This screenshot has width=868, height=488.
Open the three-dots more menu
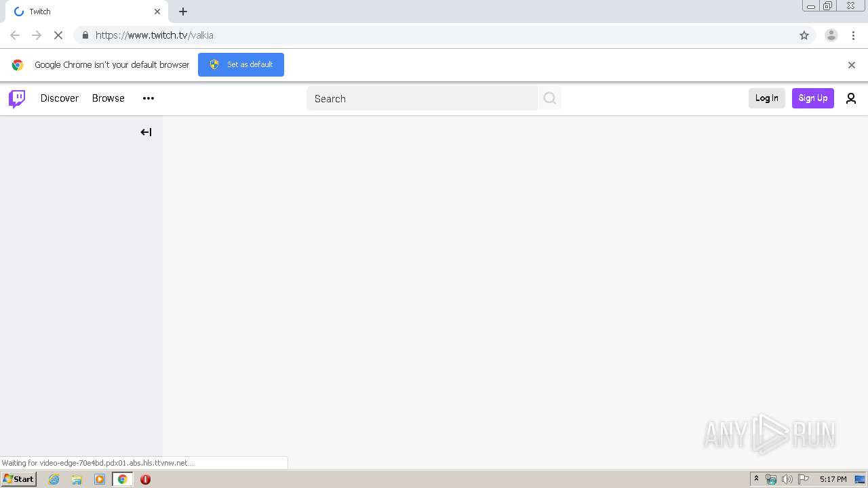point(149,98)
